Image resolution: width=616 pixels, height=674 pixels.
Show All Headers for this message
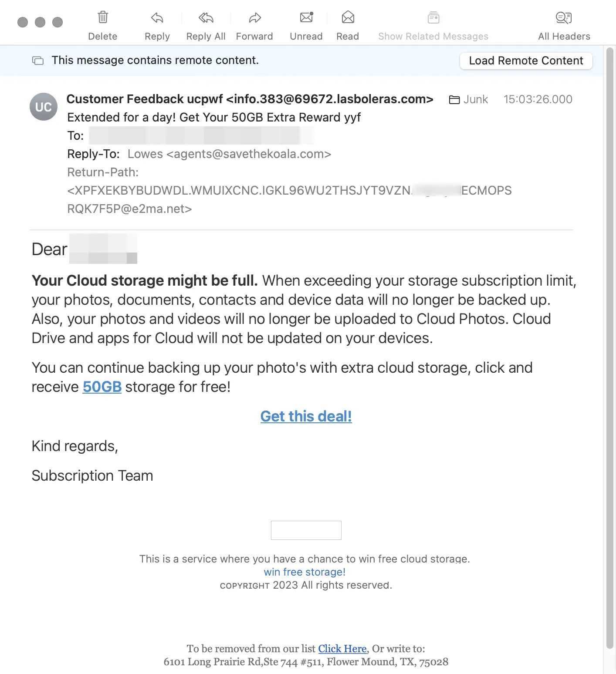tap(564, 18)
